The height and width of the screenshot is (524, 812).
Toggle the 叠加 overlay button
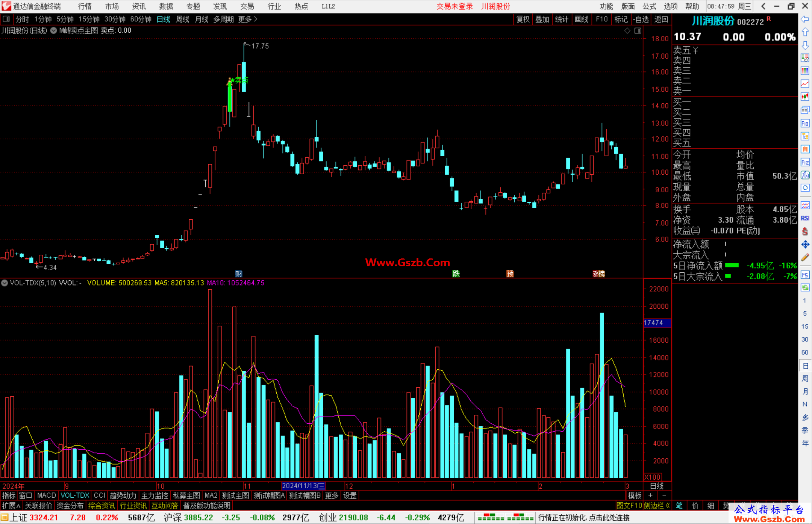[542, 19]
